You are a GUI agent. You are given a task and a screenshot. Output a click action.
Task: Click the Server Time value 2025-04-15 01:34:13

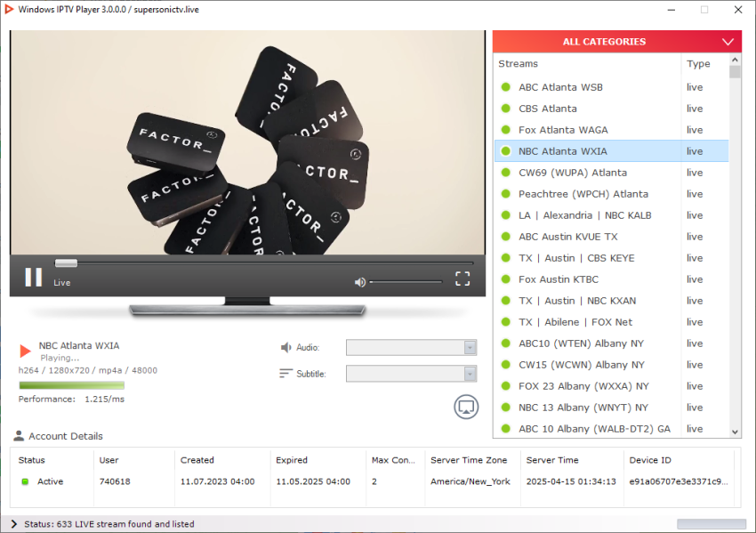click(571, 481)
